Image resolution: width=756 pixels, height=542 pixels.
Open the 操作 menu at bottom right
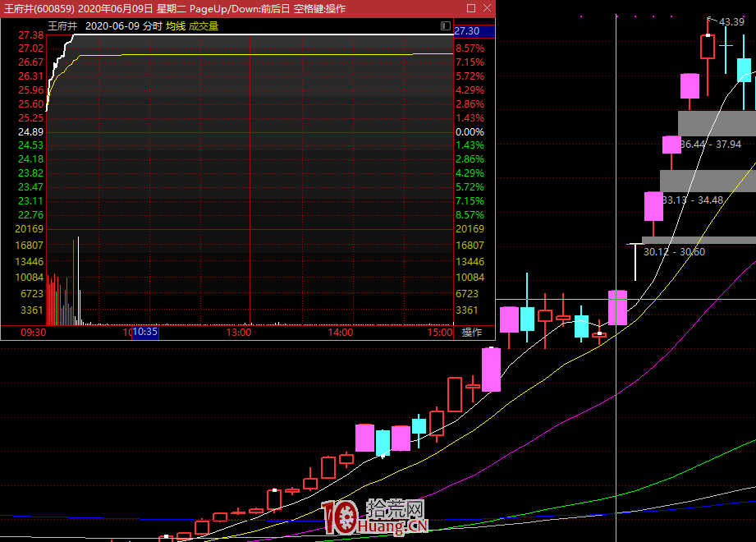pyautogui.click(x=472, y=333)
